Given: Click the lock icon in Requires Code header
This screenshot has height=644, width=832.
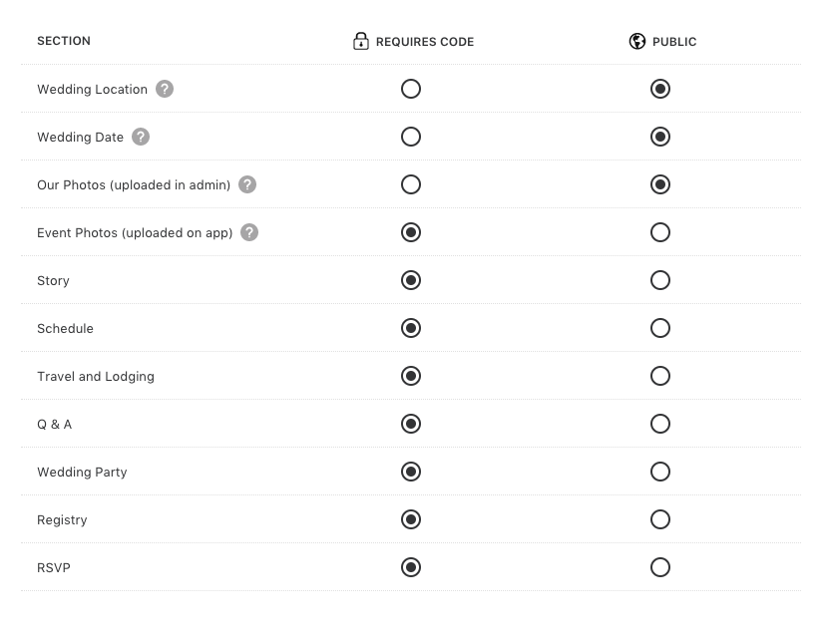Looking at the screenshot, I should pyautogui.click(x=361, y=41).
